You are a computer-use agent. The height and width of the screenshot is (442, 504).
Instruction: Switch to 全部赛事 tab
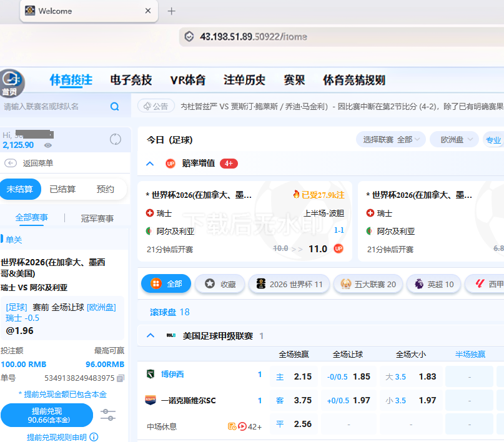coord(31,218)
